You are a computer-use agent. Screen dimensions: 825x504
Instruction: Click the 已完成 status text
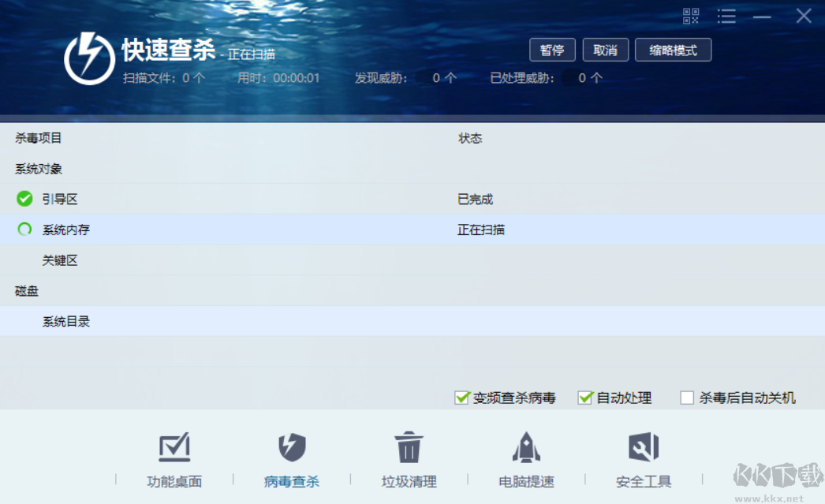pos(475,200)
